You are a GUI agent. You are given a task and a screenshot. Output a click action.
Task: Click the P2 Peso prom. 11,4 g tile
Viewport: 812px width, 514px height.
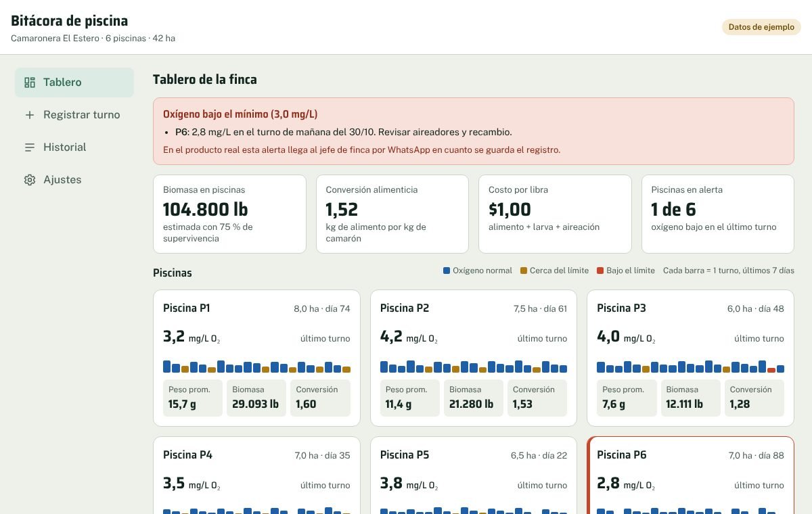410,398
